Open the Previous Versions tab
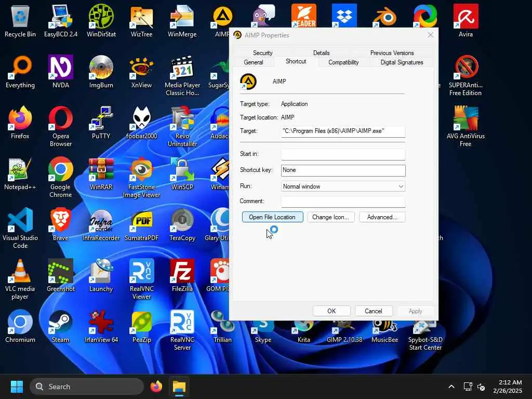532x399 pixels. [x=392, y=53]
